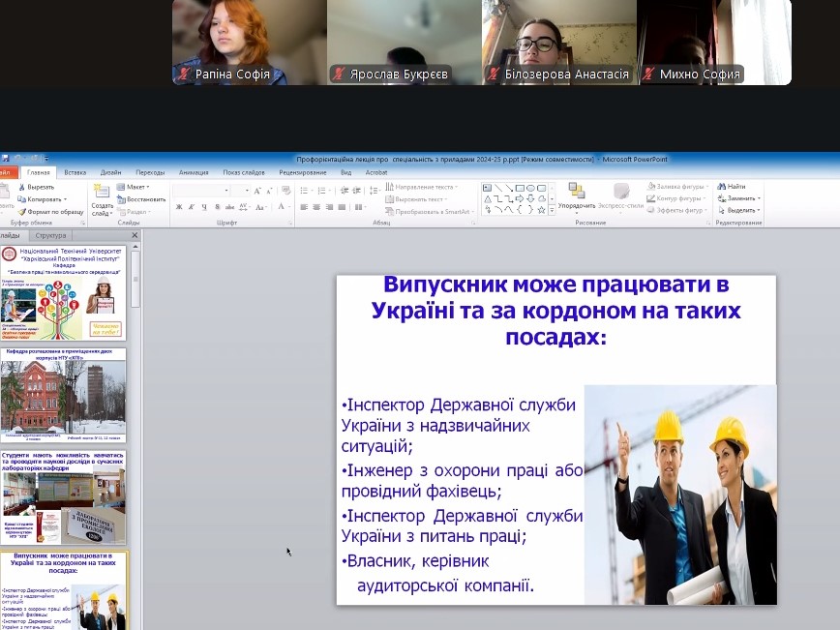Open the Replace (Заменить) dropdown arrow
This screenshot has width=840, height=630.
[x=760, y=198]
